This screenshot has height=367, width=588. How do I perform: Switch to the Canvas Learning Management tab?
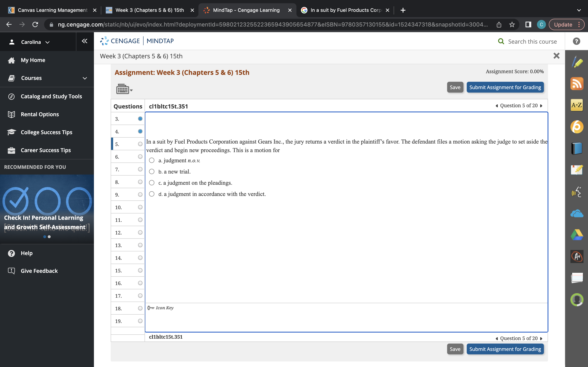[49, 10]
